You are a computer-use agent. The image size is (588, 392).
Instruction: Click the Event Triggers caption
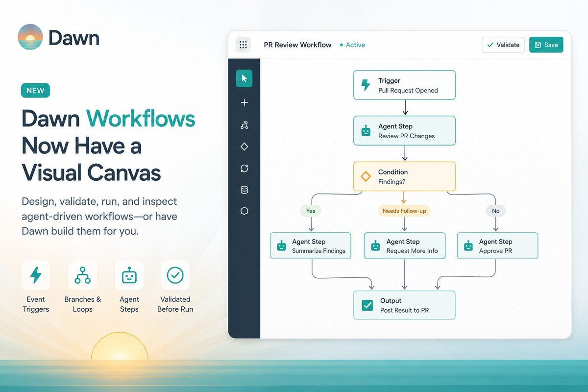(36, 304)
